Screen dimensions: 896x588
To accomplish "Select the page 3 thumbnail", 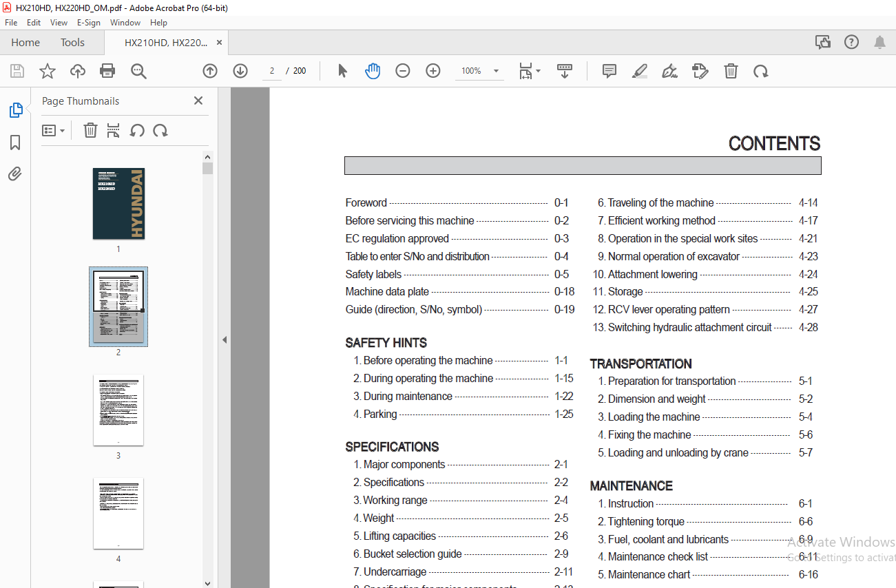I will click(x=118, y=410).
